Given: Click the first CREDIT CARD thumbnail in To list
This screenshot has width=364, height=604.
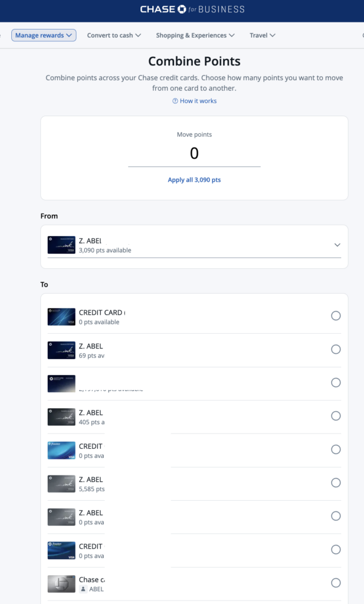Looking at the screenshot, I should pyautogui.click(x=61, y=316).
